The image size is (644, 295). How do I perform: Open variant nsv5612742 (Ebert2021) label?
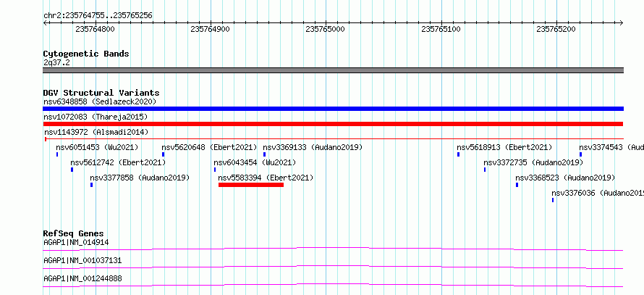pos(118,162)
